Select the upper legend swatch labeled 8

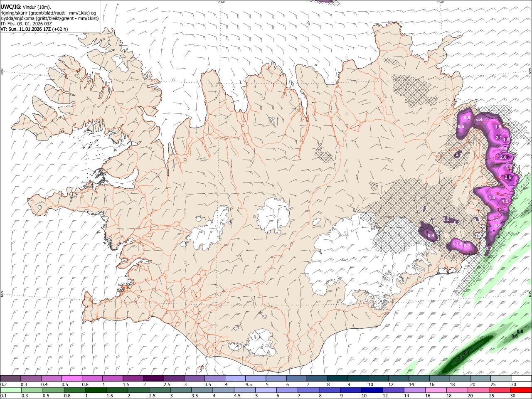pos(337,379)
